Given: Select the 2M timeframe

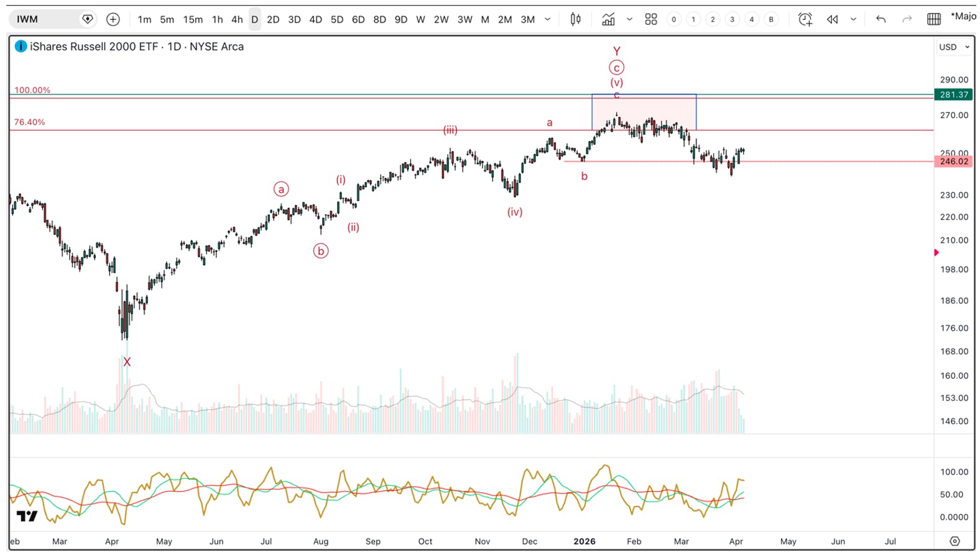Looking at the screenshot, I should click(505, 19).
